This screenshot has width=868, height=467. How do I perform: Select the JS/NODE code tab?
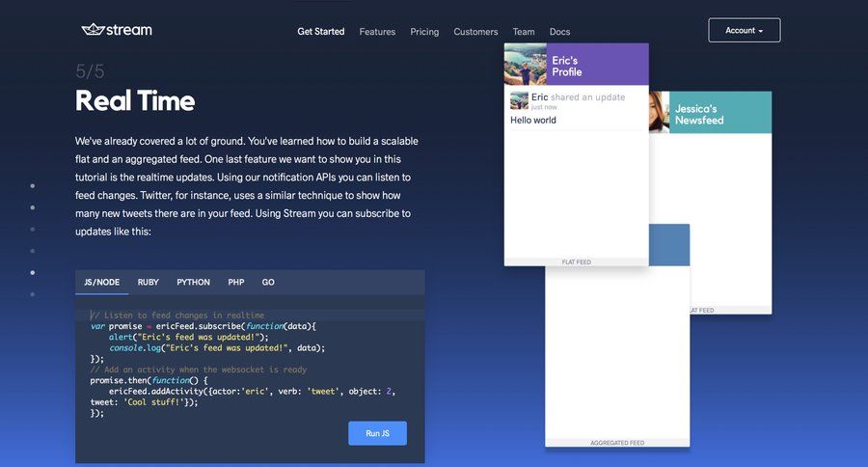(102, 282)
